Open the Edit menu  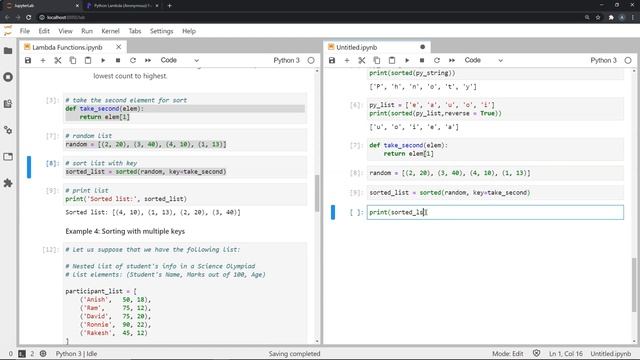(44, 31)
